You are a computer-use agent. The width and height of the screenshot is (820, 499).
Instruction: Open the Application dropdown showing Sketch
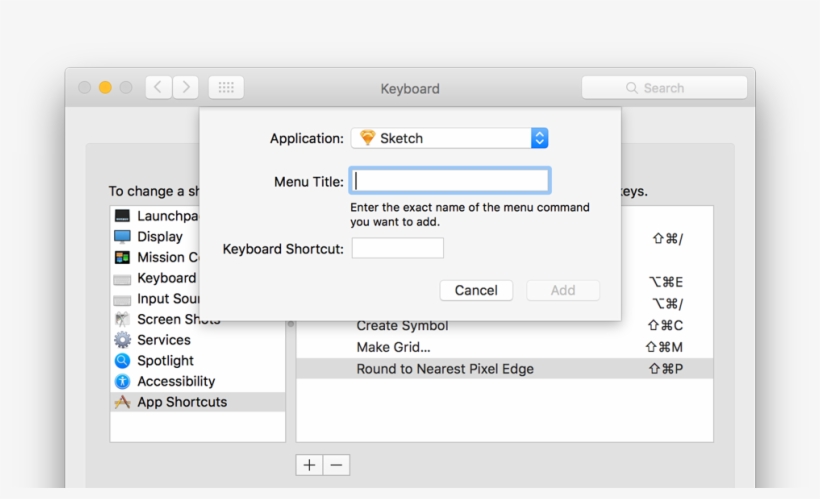point(449,138)
